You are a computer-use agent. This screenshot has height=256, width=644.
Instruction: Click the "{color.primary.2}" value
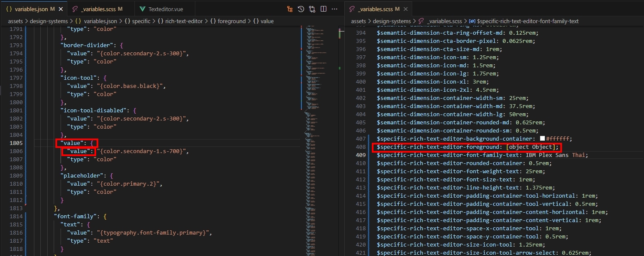129,184
